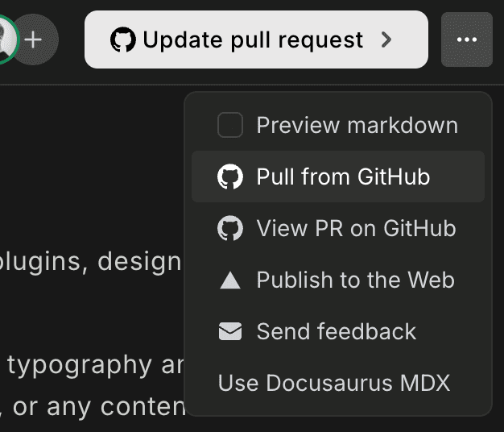
Task: Expand the Update pull request chevron arrow
Action: click(387, 39)
